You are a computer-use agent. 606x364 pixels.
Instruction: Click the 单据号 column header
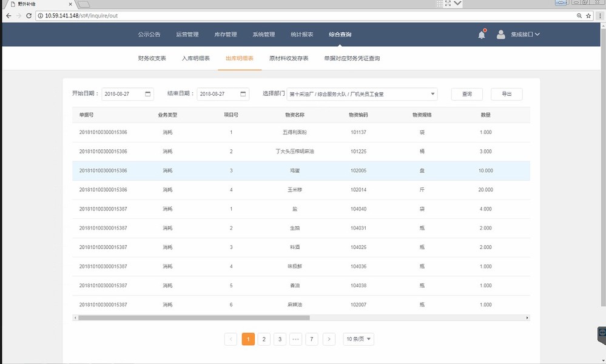coord(86,115)
